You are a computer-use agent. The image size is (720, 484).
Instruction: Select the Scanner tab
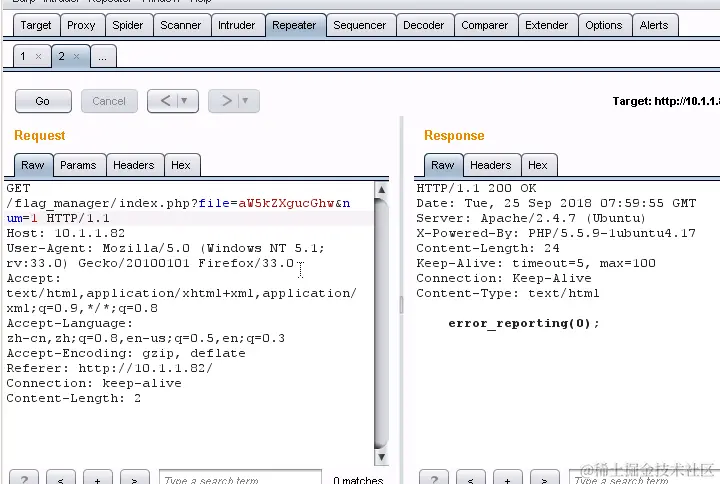pyautogui.click(x=181, y=25)
